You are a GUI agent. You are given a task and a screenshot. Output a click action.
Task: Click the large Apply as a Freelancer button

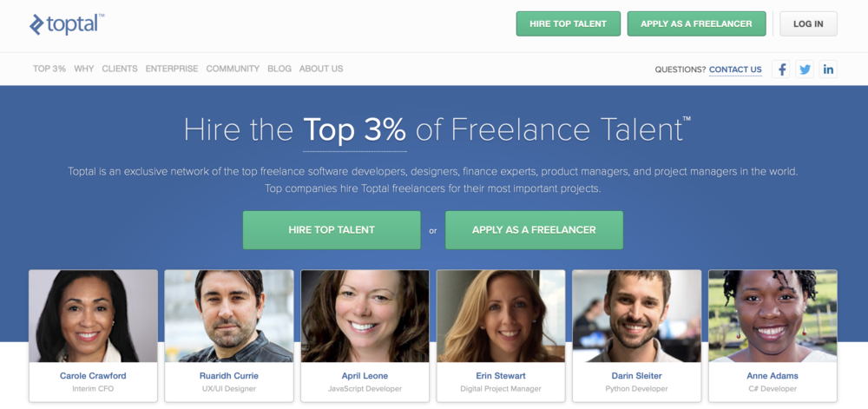[534, 230]
